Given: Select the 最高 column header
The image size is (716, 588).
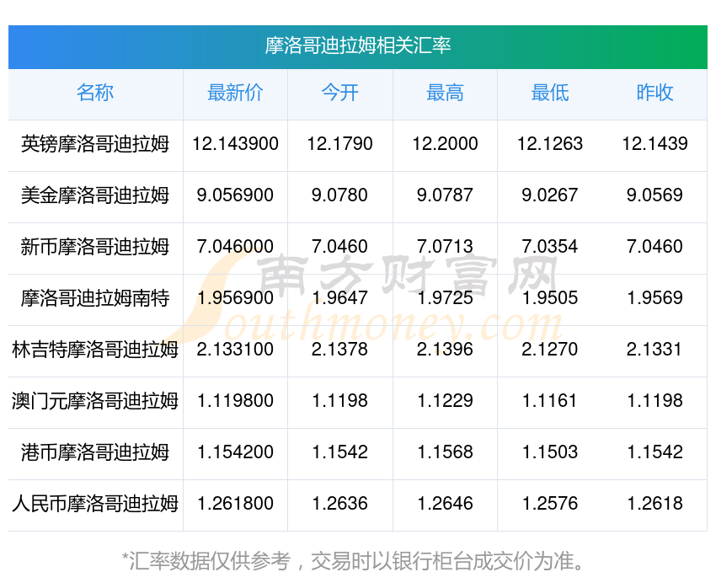Looking at the screenshot, I should pos(445,93).
